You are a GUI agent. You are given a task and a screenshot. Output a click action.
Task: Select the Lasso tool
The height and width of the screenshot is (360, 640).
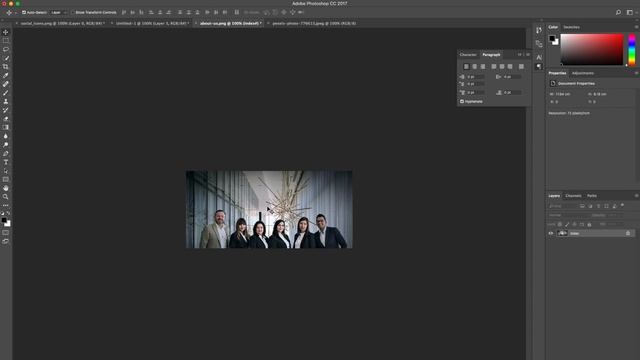[x=6, y=49]
